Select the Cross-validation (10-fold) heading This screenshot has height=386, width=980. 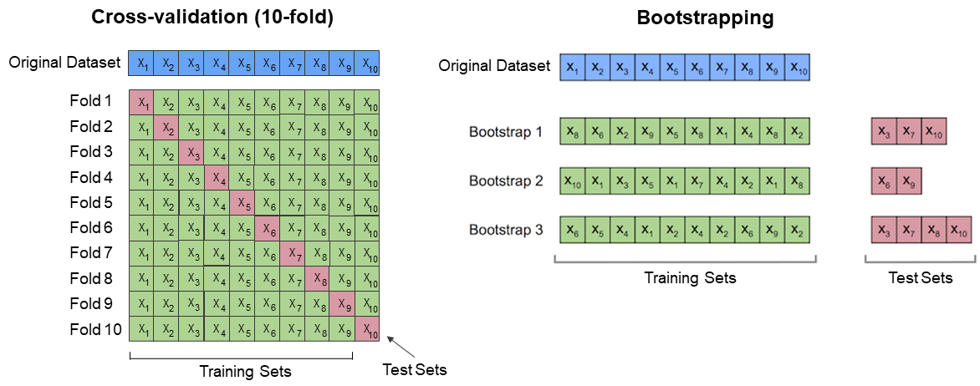click(x=212, y=18)
